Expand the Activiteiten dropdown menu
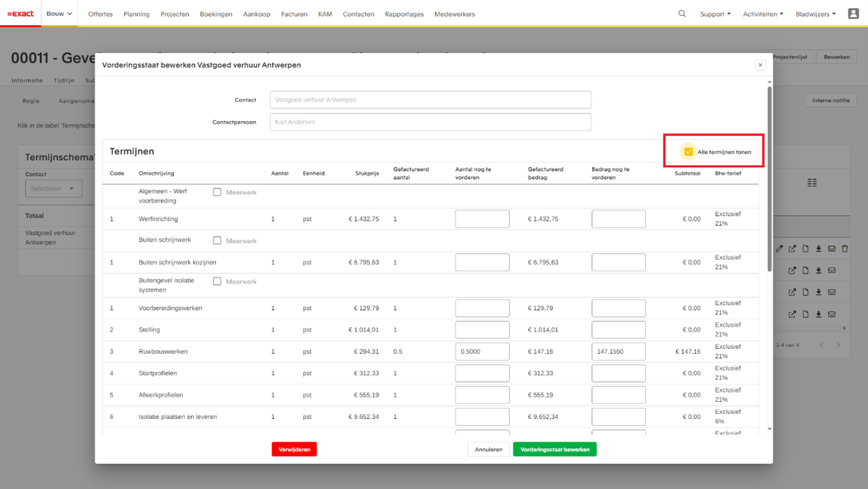This screenshot has height=489, width=868. point(763,14)
